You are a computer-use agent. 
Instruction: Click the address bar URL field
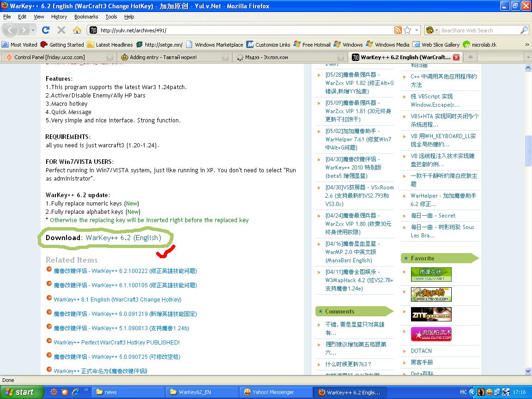coord(246,30)
